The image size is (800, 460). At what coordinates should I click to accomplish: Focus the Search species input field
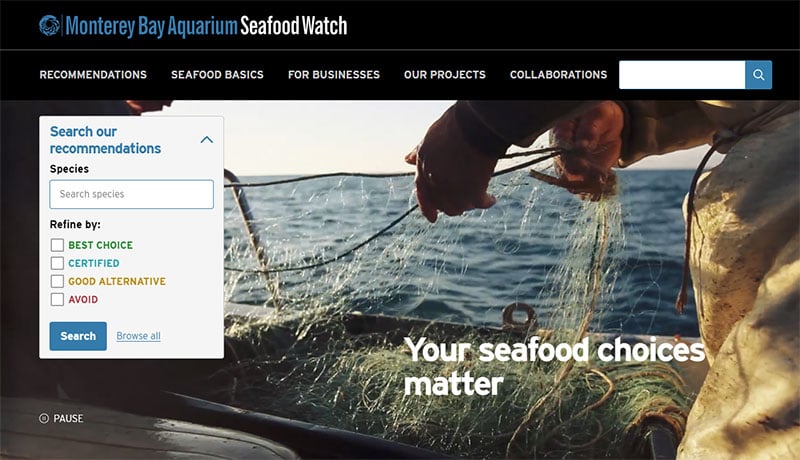click(132, 194)
